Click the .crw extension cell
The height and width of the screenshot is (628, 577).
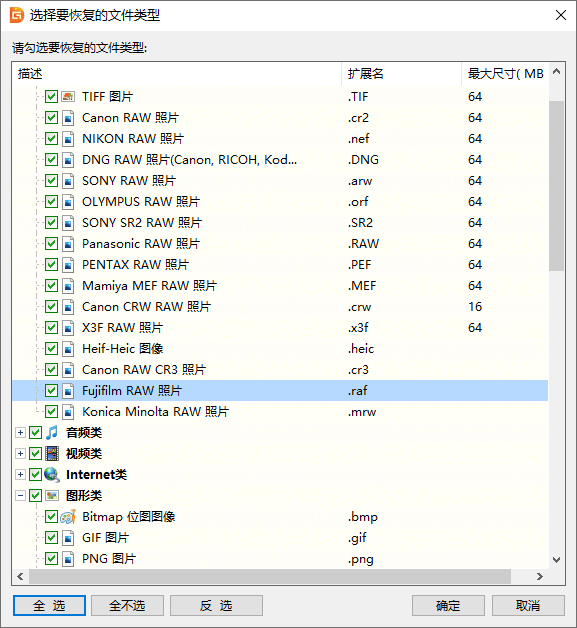pyautogui.click(x=359, y=307)
